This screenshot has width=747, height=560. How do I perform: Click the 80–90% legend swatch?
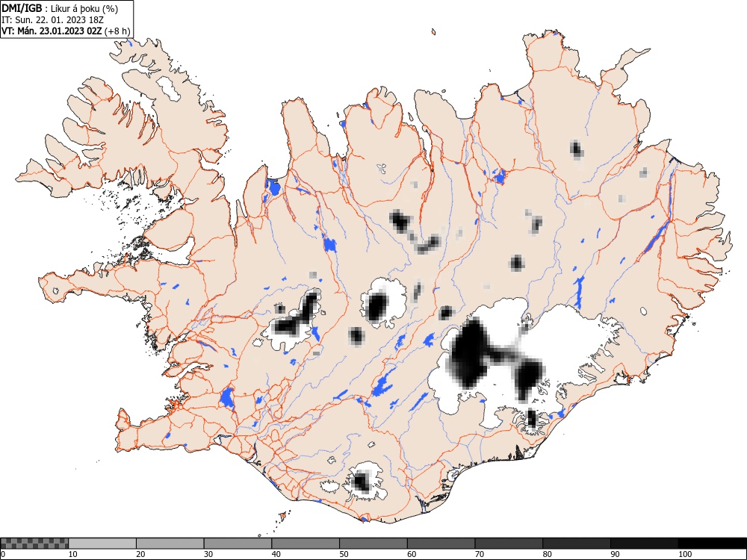tap(577, 544)
